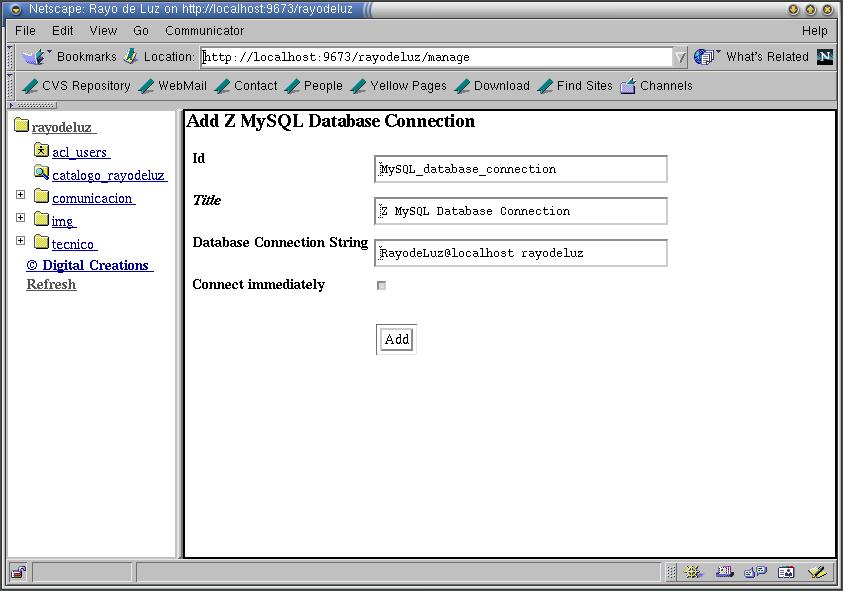Click the Add button
The image size is (843, 591).
pyautogui.click(x=397, y=339)
